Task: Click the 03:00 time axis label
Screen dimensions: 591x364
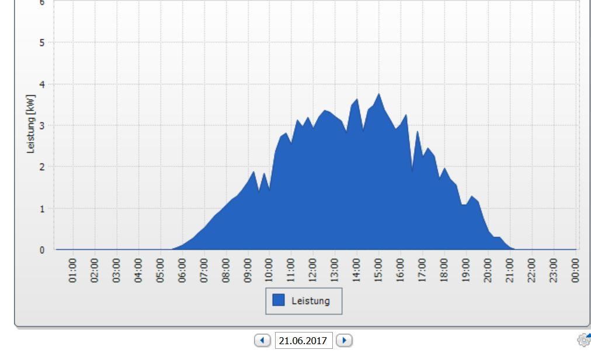Action: pos(116,270)
